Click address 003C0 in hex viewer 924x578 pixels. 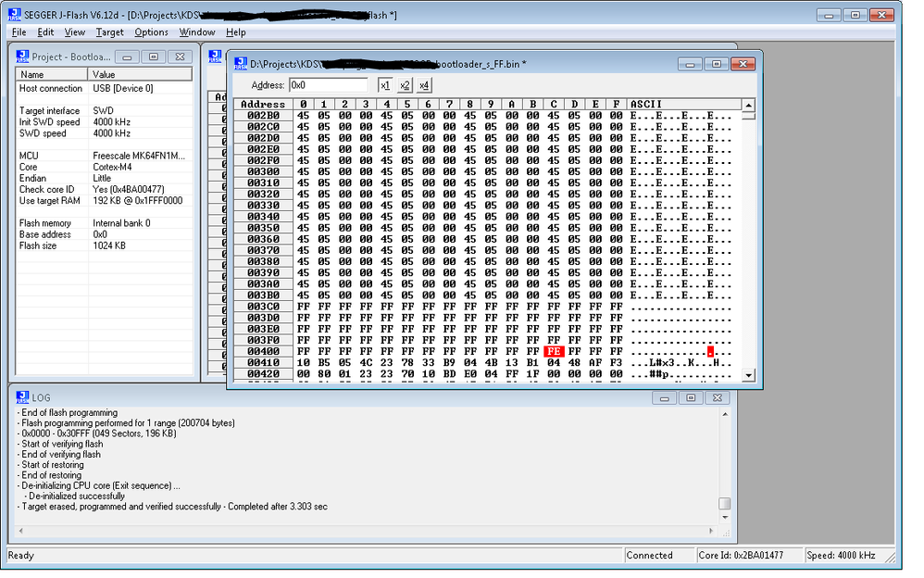point(263,307)
